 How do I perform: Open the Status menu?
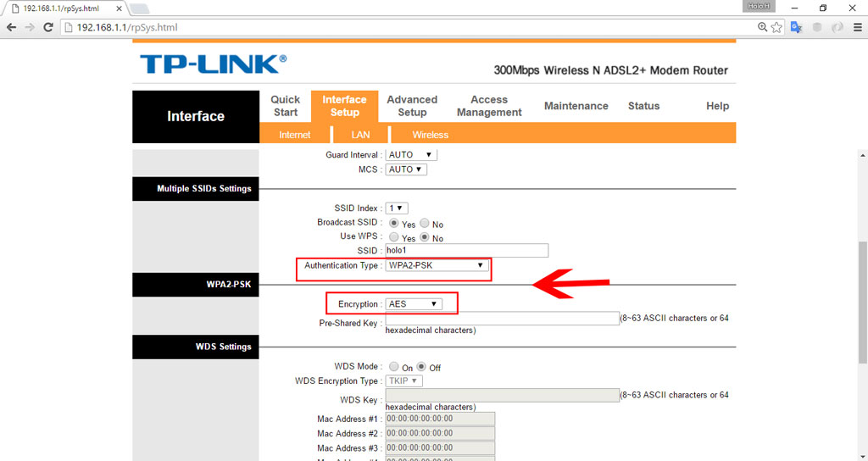click(643, 106)
